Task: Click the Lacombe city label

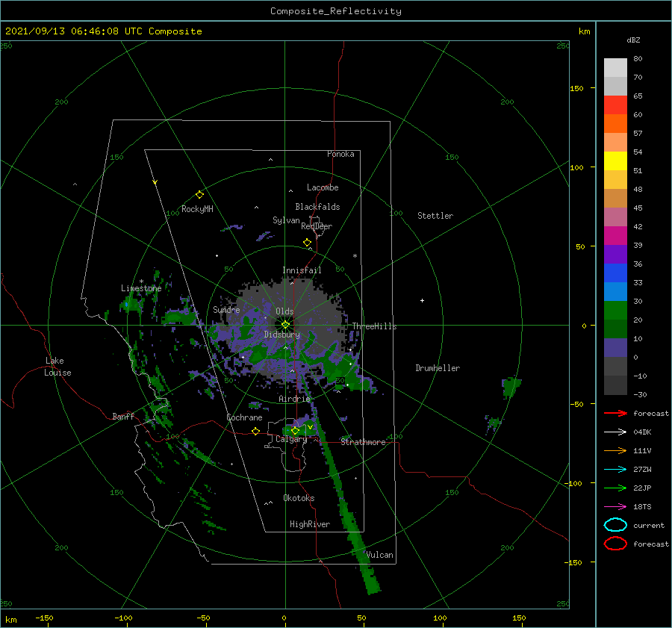Action: 323,187
